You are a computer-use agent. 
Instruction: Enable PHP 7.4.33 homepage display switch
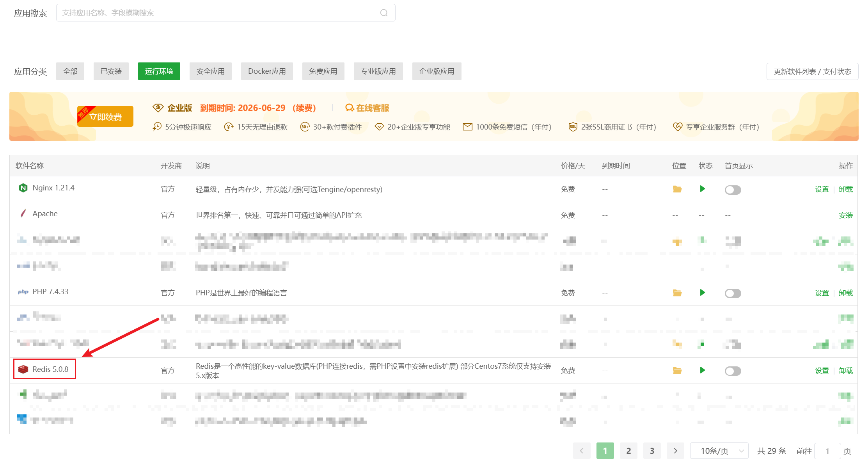(733, 293)
